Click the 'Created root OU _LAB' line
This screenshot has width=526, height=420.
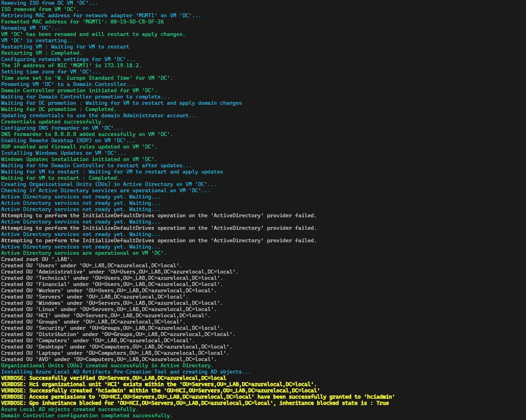[x=37, y=259]
